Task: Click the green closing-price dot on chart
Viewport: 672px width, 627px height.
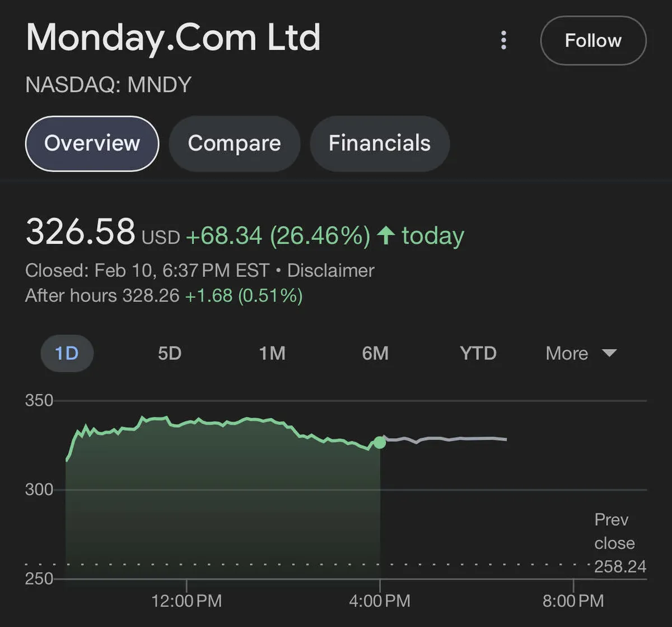Action: [x=380, y=443]
